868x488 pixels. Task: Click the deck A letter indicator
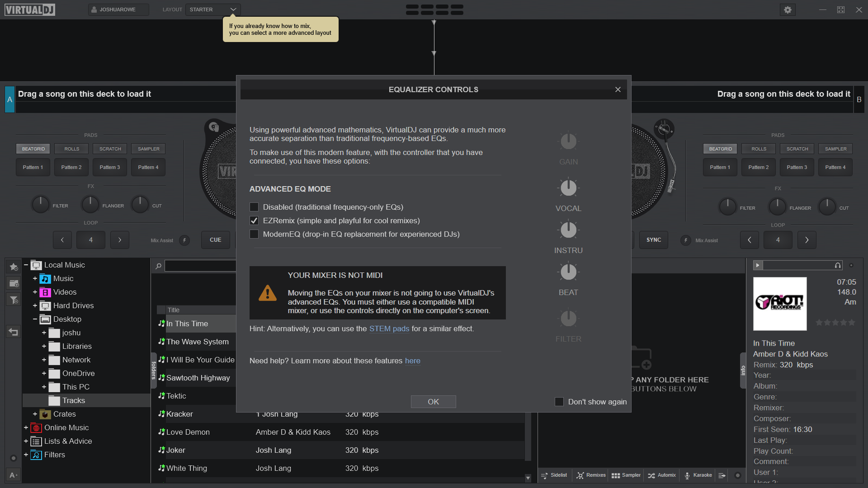pos(9,99)
